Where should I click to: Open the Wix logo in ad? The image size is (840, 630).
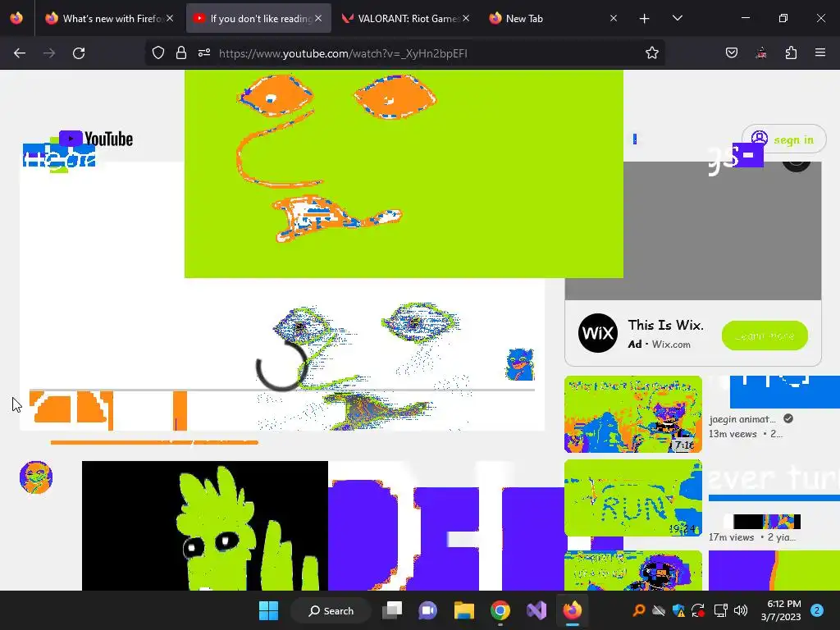[x=597, y=333]
